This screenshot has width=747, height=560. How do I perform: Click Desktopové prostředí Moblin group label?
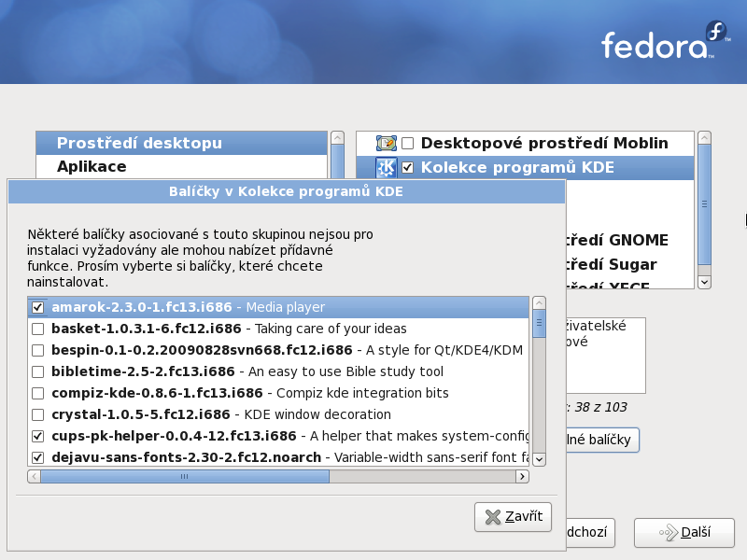coord(544,144)
